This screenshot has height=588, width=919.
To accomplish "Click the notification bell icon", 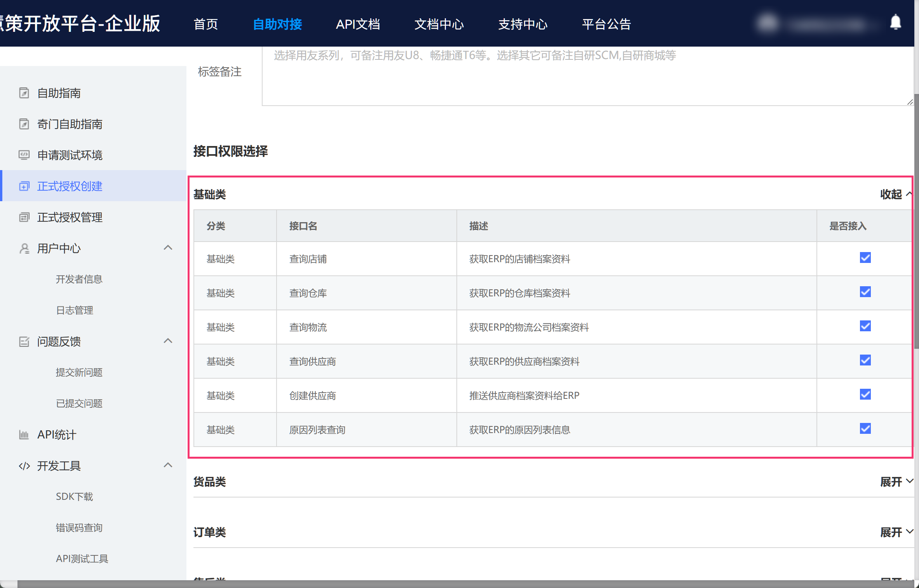I will [895, 23].
